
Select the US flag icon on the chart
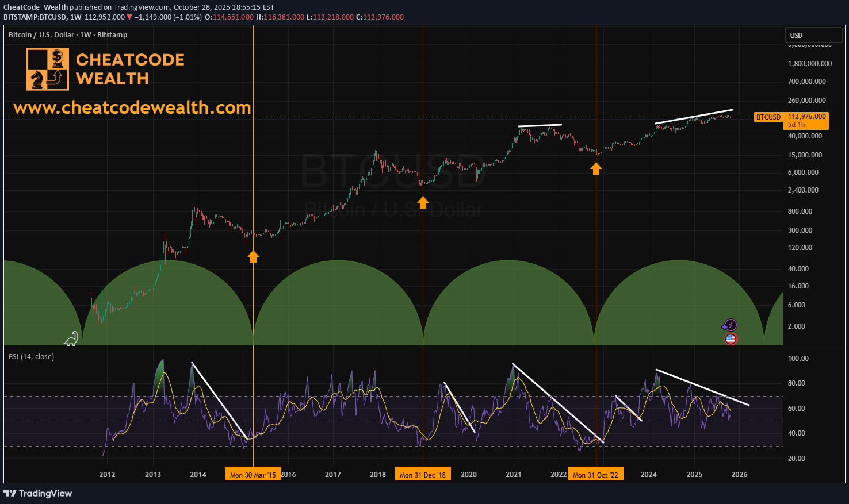(729, 339)
